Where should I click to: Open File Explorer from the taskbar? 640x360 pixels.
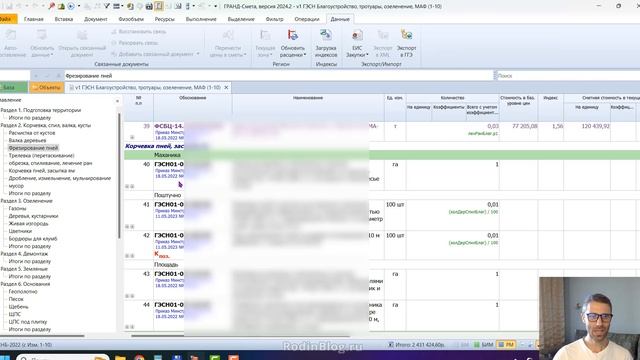click(x=120, y=358)
